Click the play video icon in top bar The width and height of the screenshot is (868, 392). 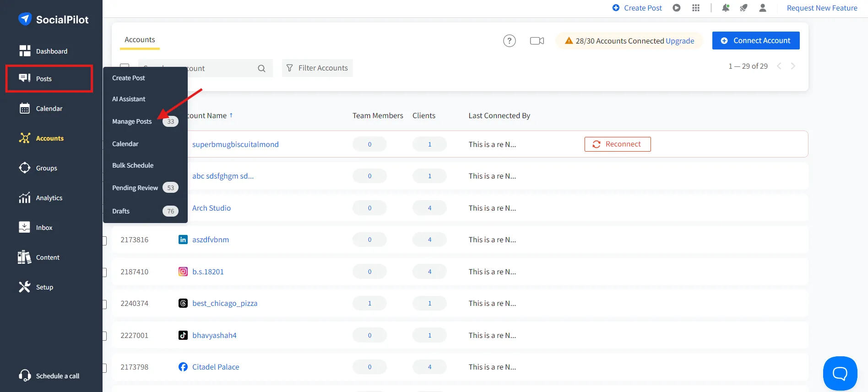[677, 8]
